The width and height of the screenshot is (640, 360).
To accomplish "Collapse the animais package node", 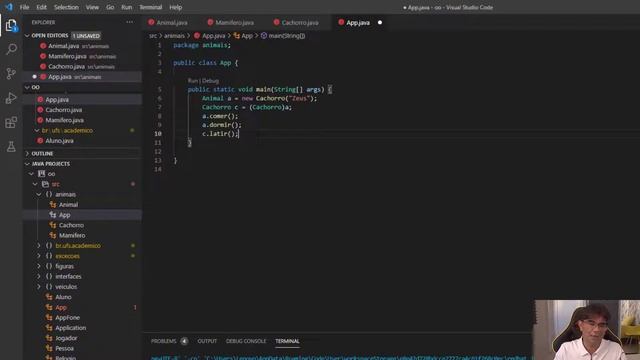I will tap(39, 194).
